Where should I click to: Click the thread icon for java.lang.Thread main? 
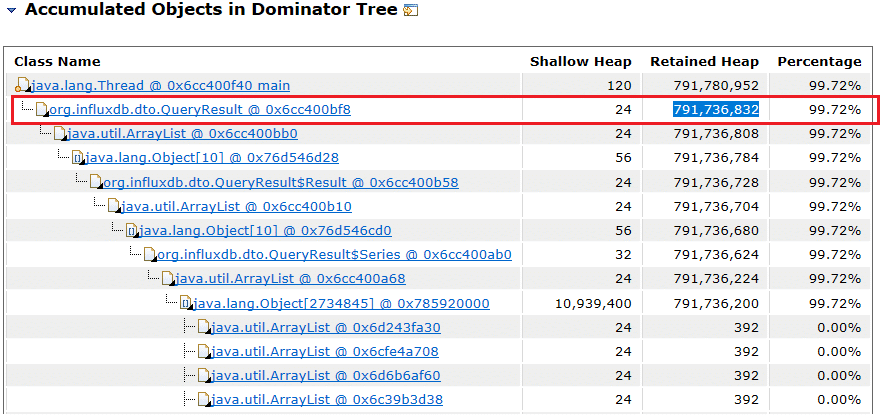coord(23,86)
